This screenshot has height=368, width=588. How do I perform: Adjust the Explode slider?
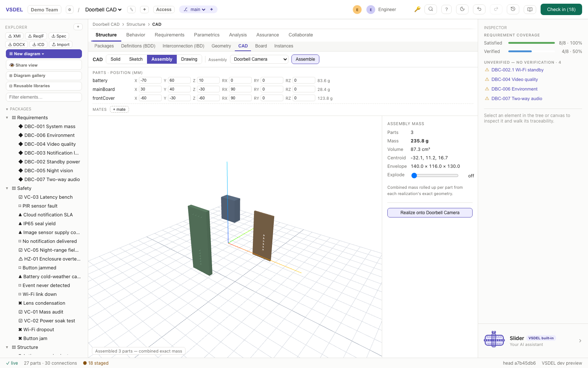[435, 176]
